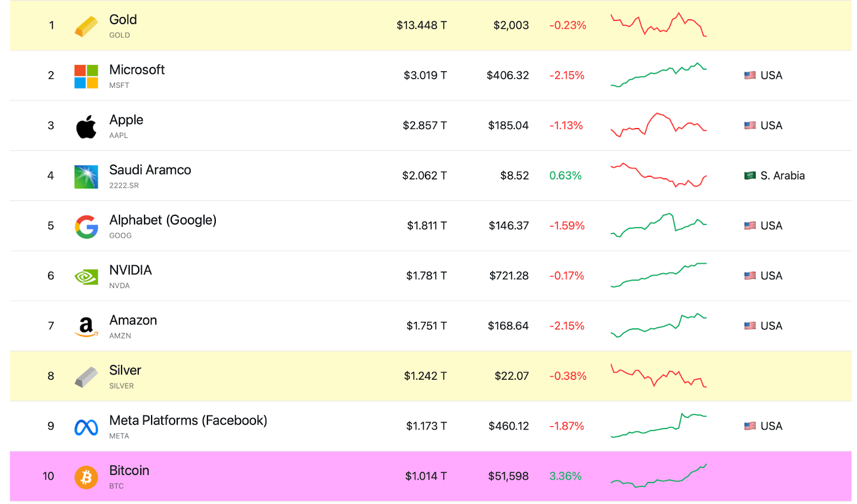Open the Microsoft company link

pyautogui.click(x=137, y=70)
